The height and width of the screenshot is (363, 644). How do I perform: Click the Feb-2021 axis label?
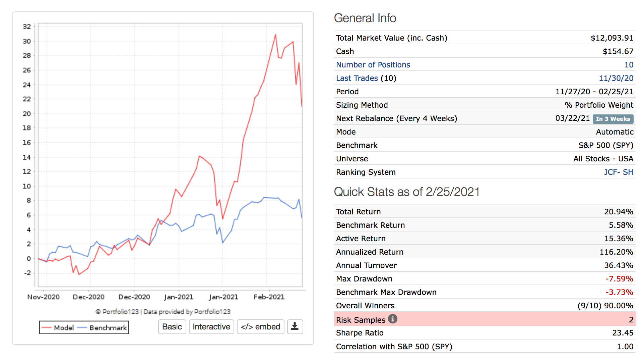click(x=269, y=297)
